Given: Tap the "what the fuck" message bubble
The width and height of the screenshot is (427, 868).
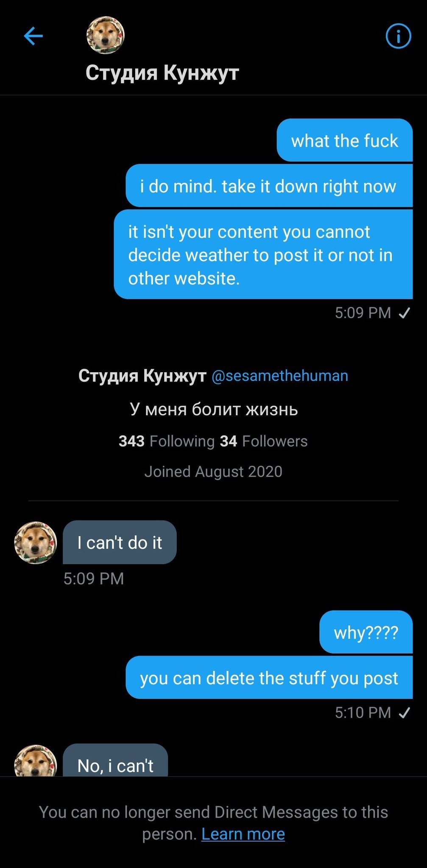Looking at the screenshot, I should 344,141.
